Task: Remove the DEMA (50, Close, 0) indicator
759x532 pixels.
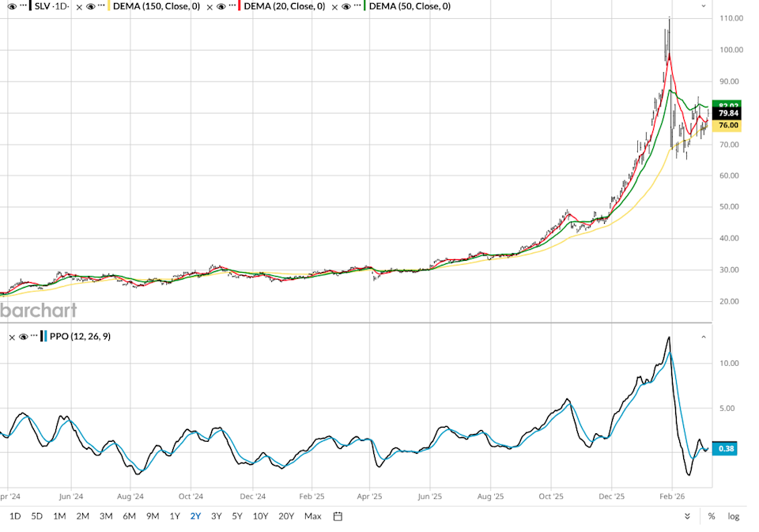Action: (335, 6)
